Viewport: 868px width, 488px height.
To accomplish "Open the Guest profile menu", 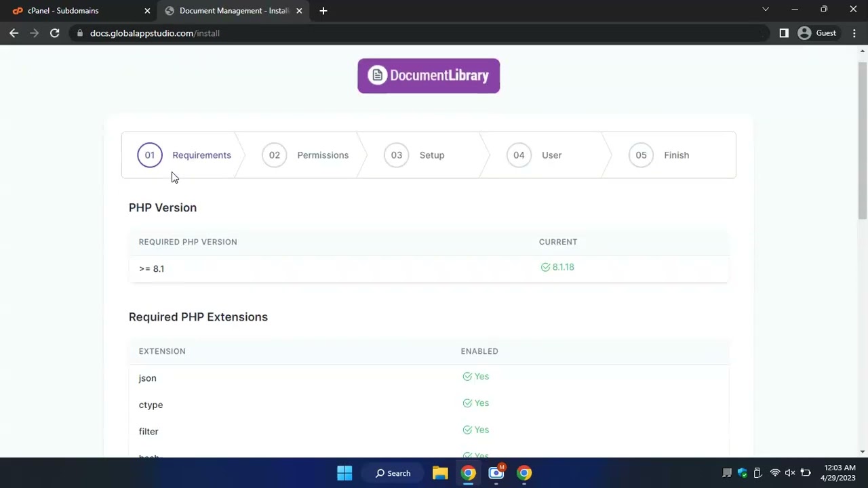I will point(817,33).
